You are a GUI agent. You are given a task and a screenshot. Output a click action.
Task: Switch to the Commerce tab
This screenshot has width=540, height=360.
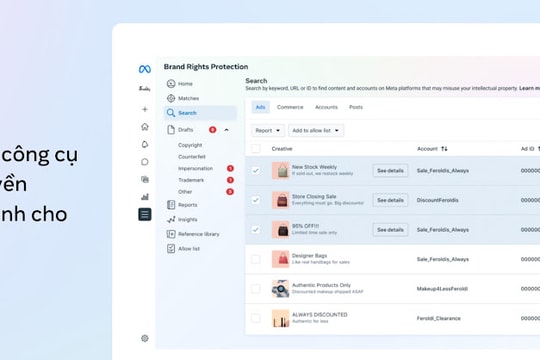(x=290, y=107)
